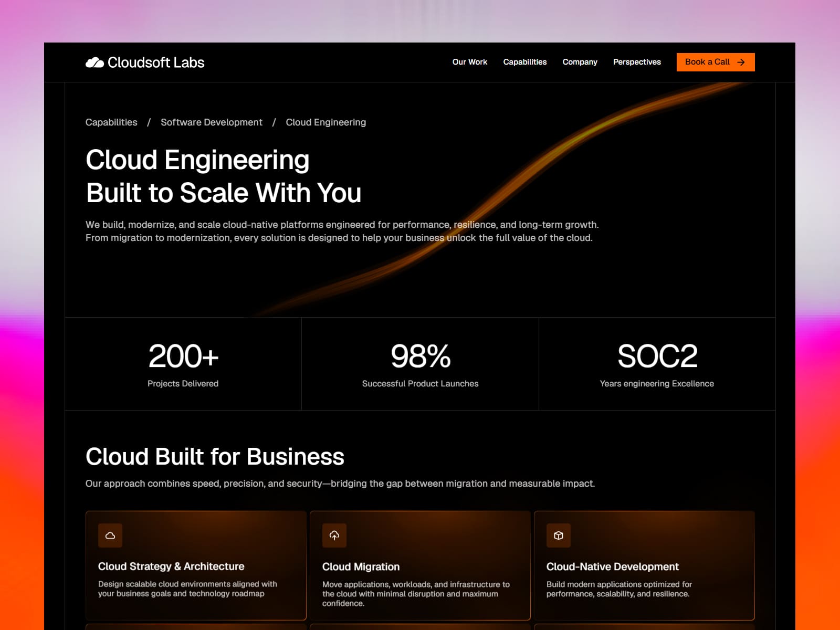The height and width of the screenshot is (630, 840).
Task: Click the Years engineering Excellence label
Action: [x=657, y=384]
